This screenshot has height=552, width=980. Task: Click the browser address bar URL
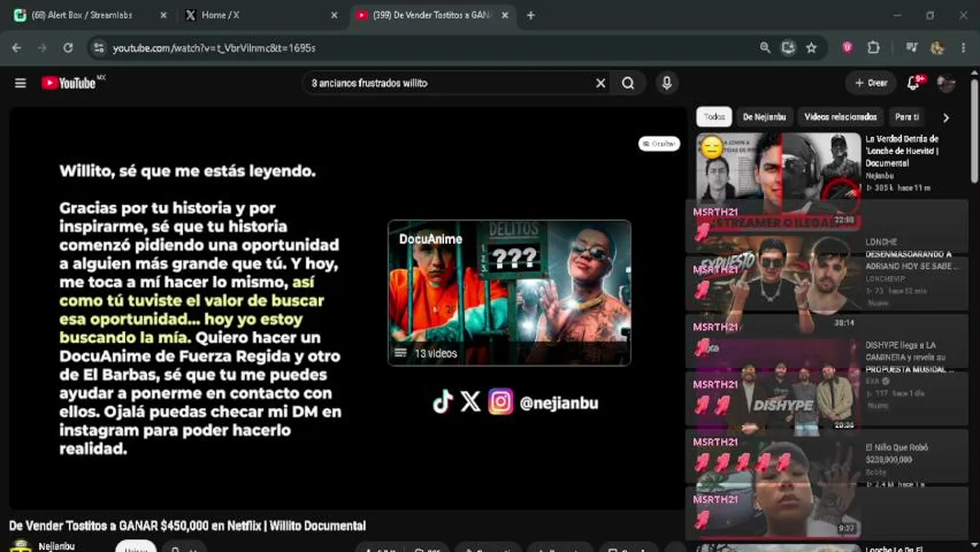click(x=214, y=48)
